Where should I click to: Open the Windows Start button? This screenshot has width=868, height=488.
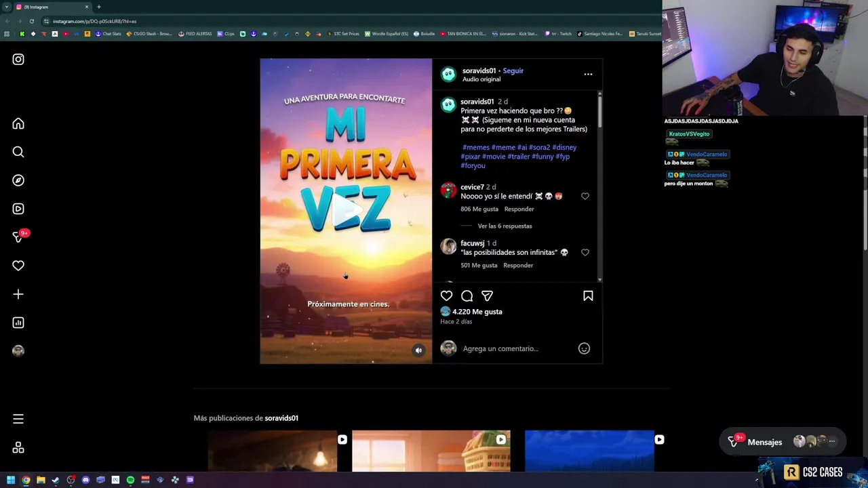tap(11, 480)
